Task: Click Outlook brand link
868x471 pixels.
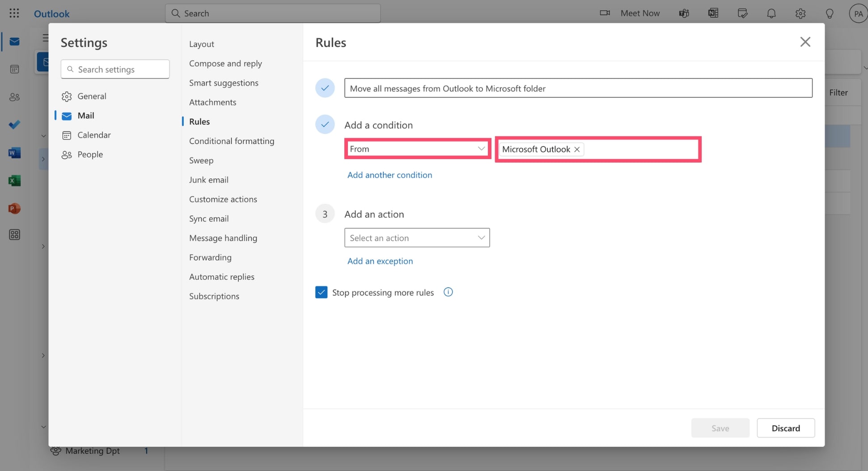Action: 52,13
